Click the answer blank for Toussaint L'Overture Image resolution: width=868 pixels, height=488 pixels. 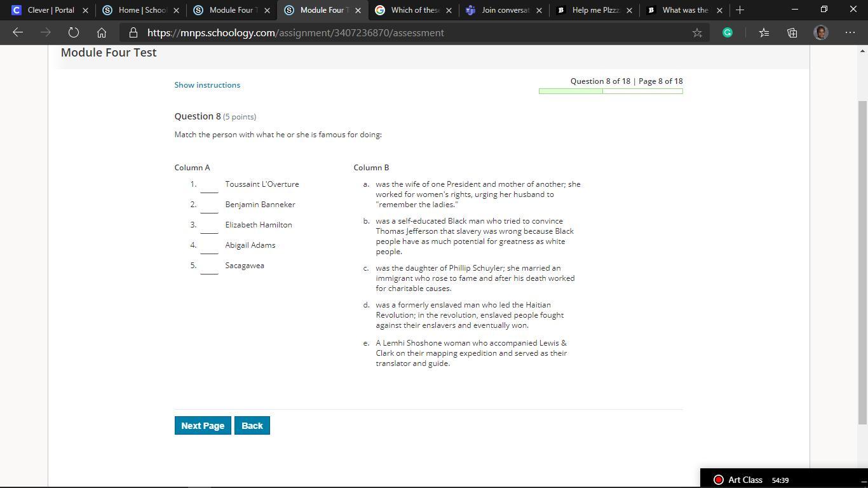coord(209,186)
